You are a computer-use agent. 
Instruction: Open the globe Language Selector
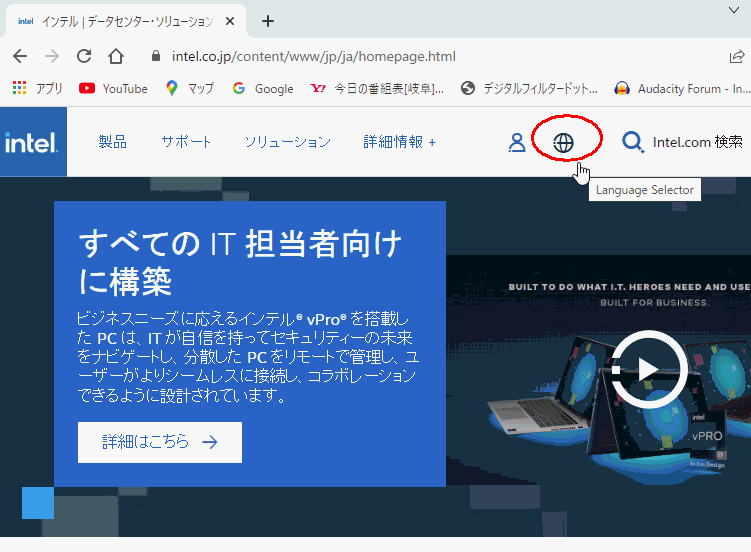(563, 143)
